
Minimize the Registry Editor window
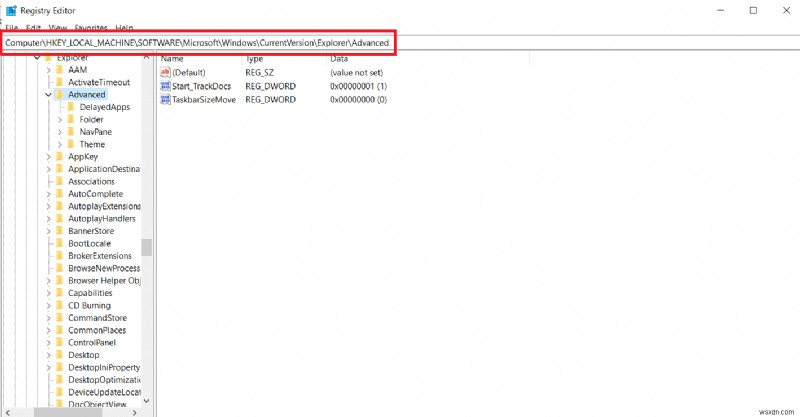(x=720, y=10)
